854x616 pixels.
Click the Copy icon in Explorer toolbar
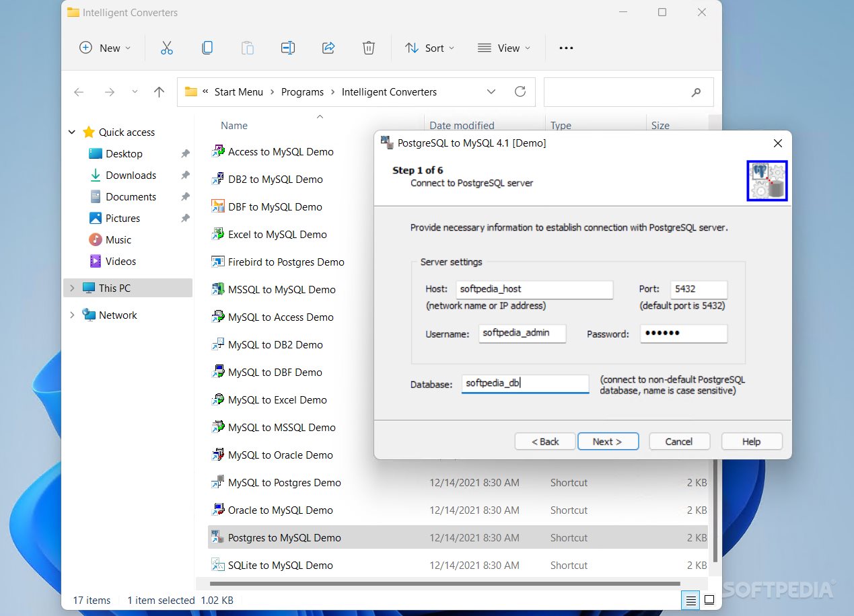coord(207,48)
